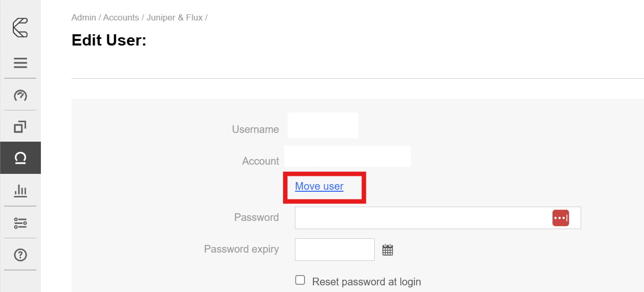Open the hamburger menu in the sidebar

click(x=20, y=63)
